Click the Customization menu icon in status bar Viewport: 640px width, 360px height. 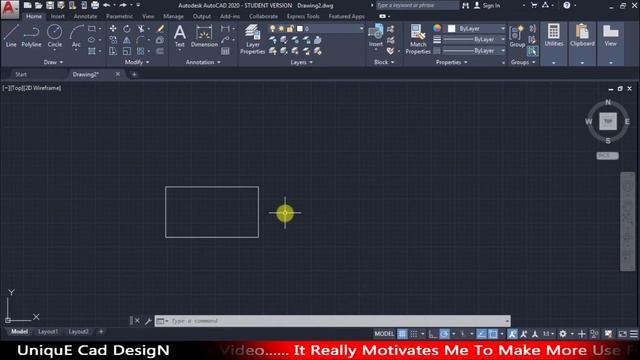coord(634,334)
